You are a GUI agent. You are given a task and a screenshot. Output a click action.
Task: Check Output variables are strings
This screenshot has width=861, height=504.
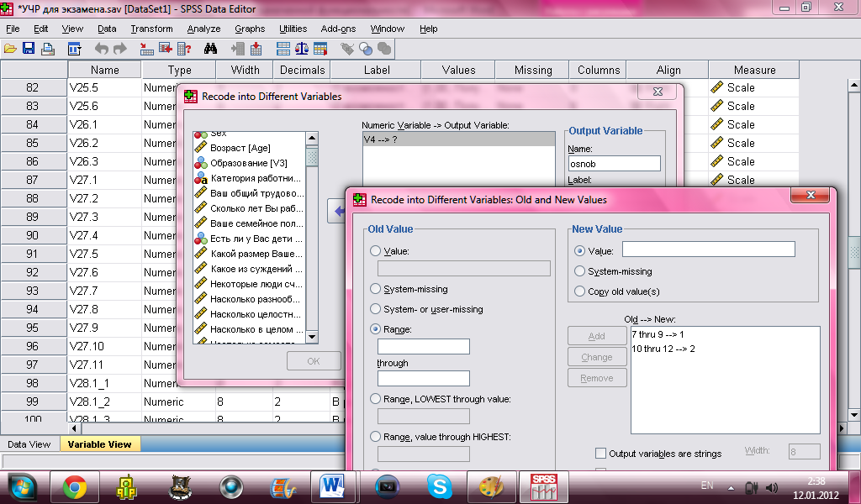click(x=600, y=453)
